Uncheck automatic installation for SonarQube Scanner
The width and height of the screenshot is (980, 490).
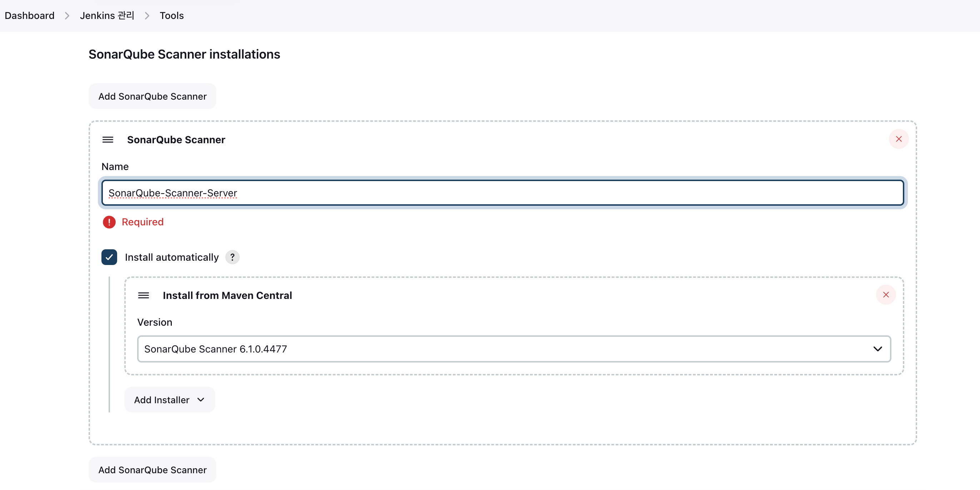[x=109, y=257]
